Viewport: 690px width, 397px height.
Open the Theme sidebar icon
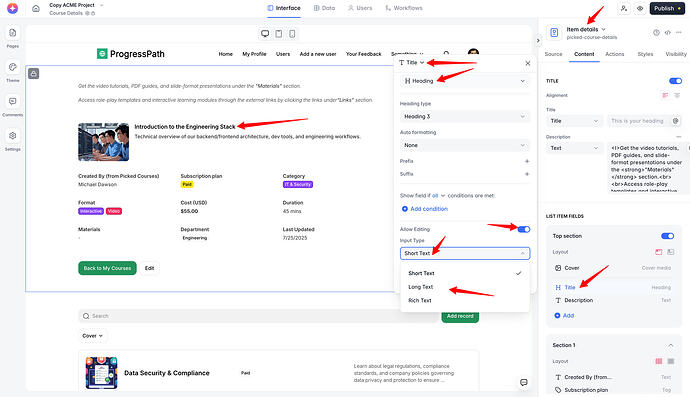tap(12, 67)
